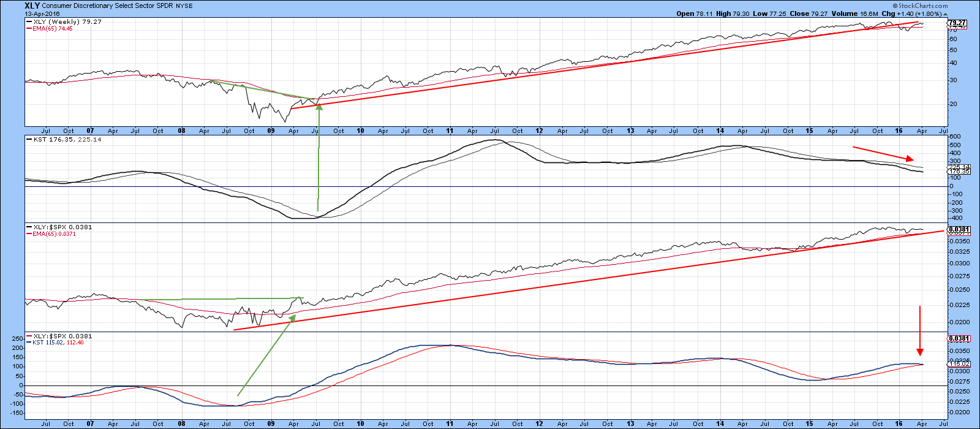Click the 79.27 last-price tag on price axis
This screenshot has width=980, height=429.
click(957, 23)
